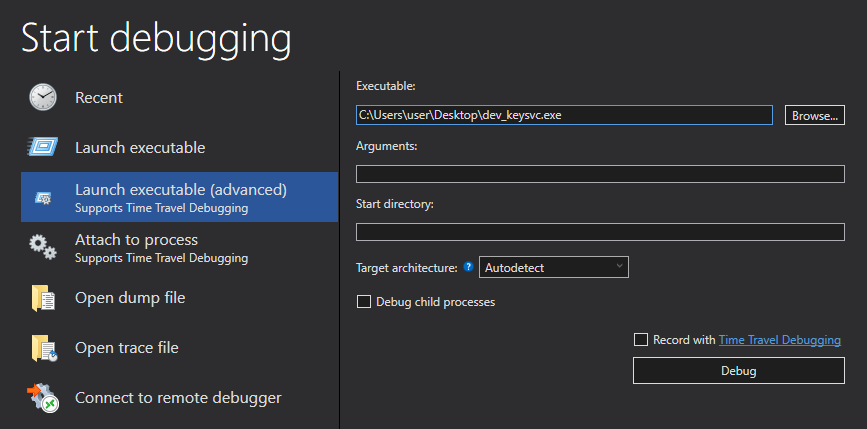The width and height of the screenshot is (867, 429).
Task: Click the Arguments: label
Action: pyautogui.click(x=387, y=147)
